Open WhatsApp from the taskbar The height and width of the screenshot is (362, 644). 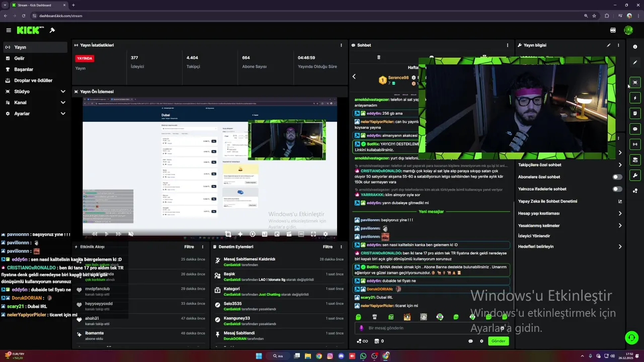363,356
